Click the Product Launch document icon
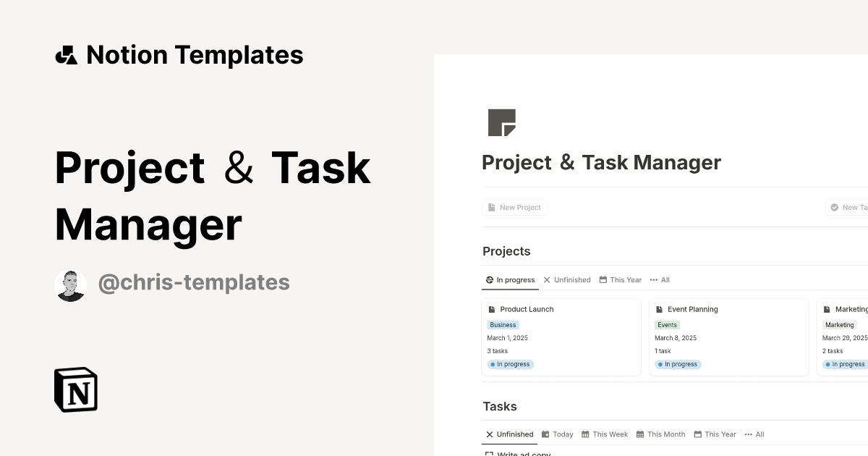The image size is (868, 456). pos(493,309)
